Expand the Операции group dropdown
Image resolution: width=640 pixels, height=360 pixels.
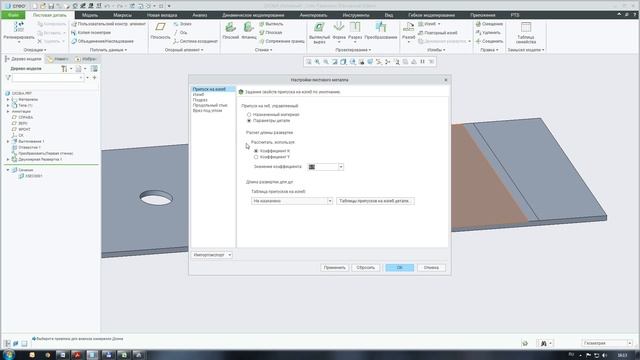click(x=35, y=50)
